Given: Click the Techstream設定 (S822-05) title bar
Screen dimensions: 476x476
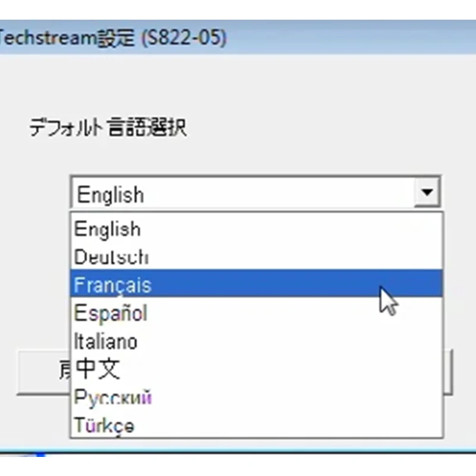Looking at the screenshot, I should point(238,37).
